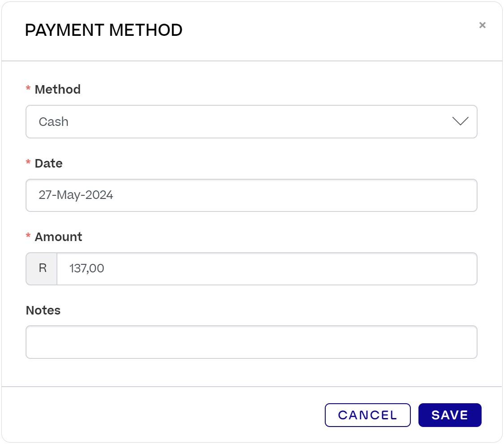This screenshot has height=444, width=504.
Task: Open the Cash method combo box
Action: pyautogui.click(x=251, y=121)
